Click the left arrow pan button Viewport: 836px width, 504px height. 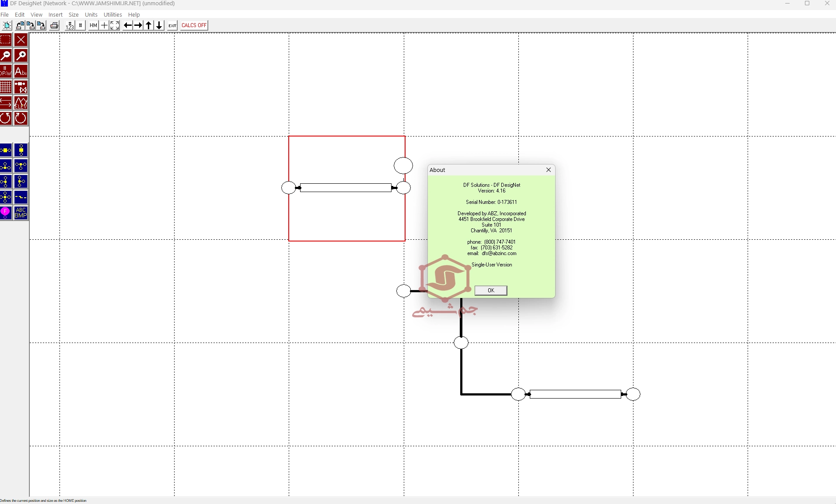[128, 25]
